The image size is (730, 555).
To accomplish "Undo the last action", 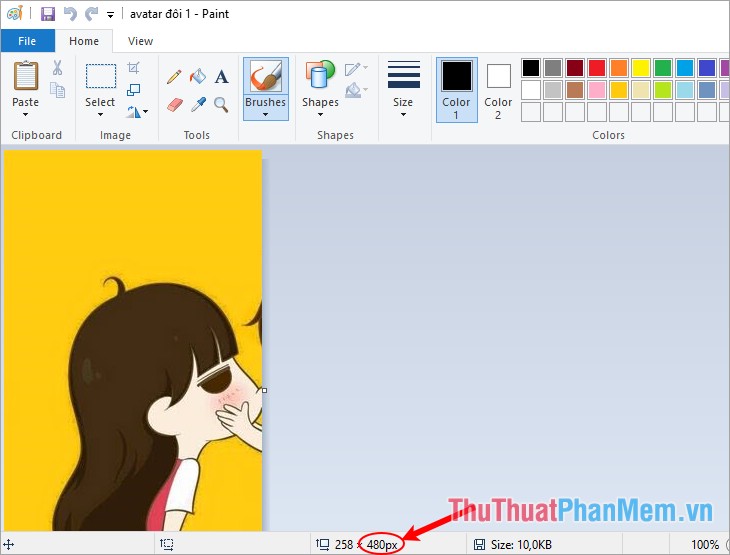I will [70, 14].
